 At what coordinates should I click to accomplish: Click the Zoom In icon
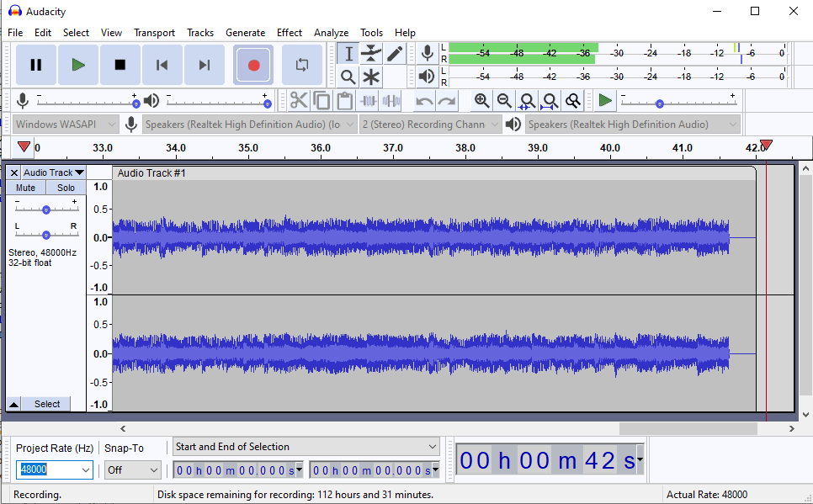[x=481, y=101]
